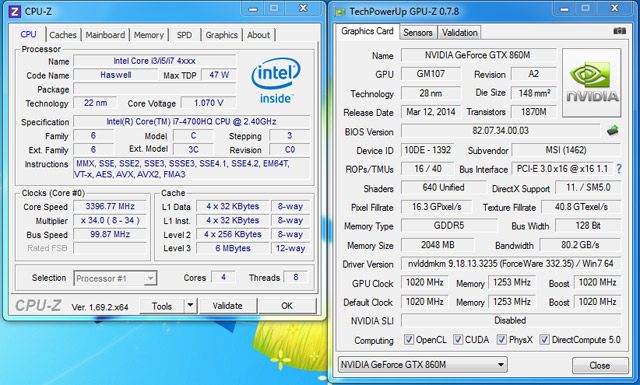Viewport: 640px width, 385px height.
Task: Click the CPU-Z title bar icon
Action: coord(14,11)
